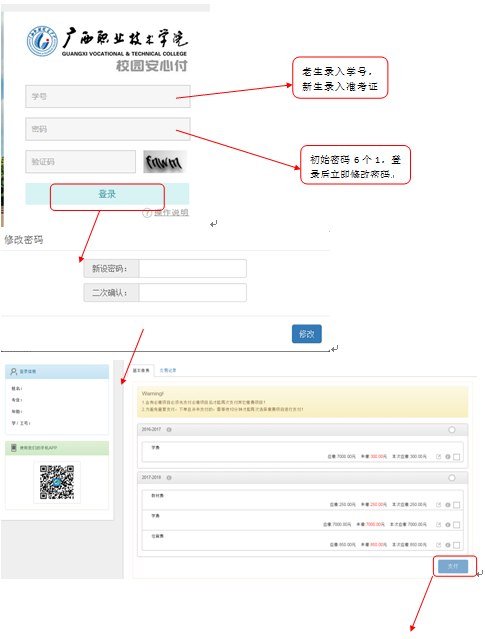Click the info icon next to 2016-2017

pos(169,430)
